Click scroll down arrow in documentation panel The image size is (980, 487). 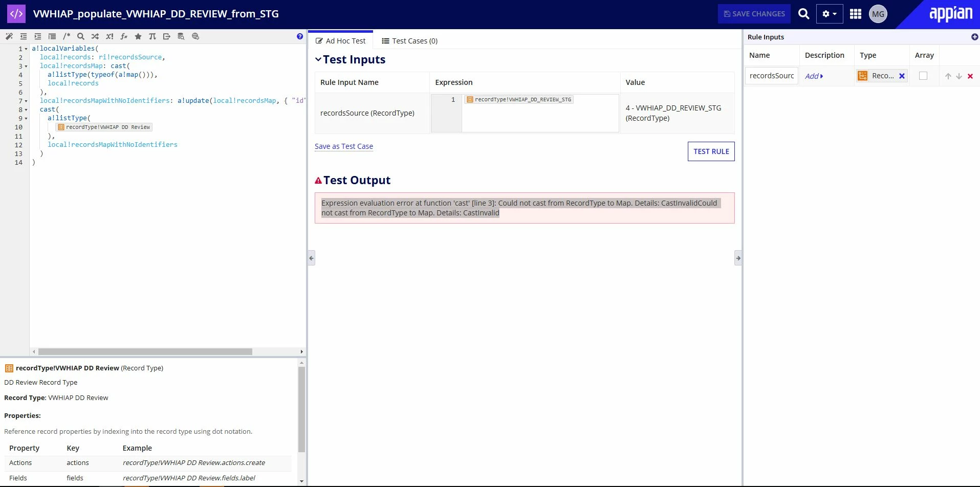coord(301,481)
